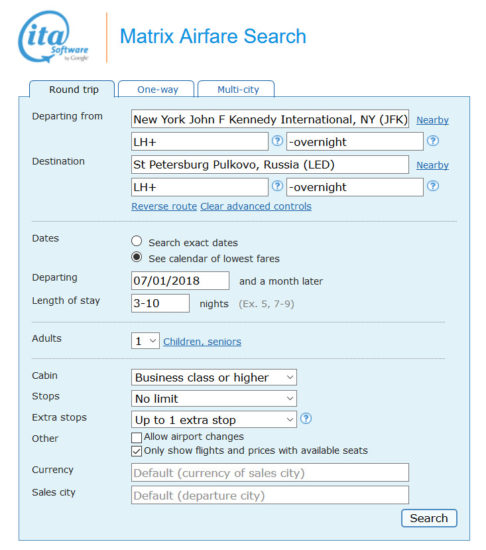This screenshot has height=550, width=486.
Task: Click the Reverse route link
Action: [x=164, y=206]
